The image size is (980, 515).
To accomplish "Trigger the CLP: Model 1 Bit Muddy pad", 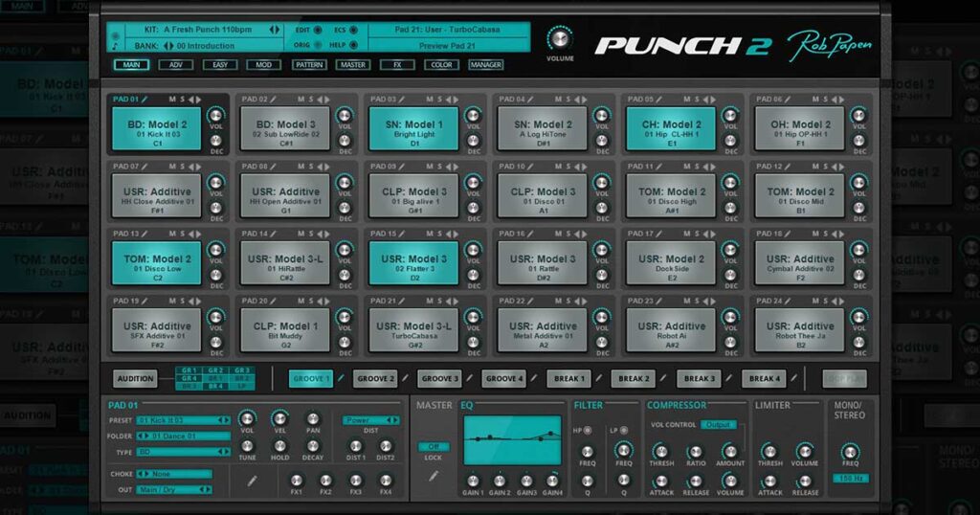I will pyautogui.click(x=285, y=330).
